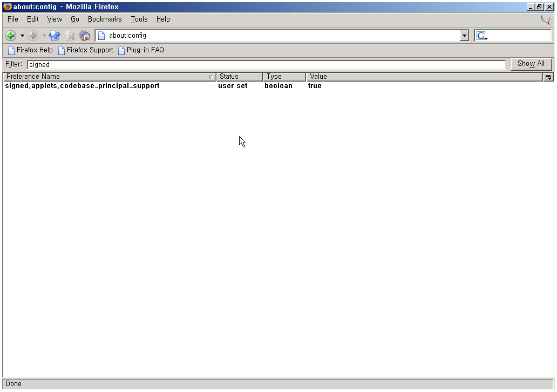The image size is (557, 392).
Task: Go to the Home page icon
Action: [85, 36]
